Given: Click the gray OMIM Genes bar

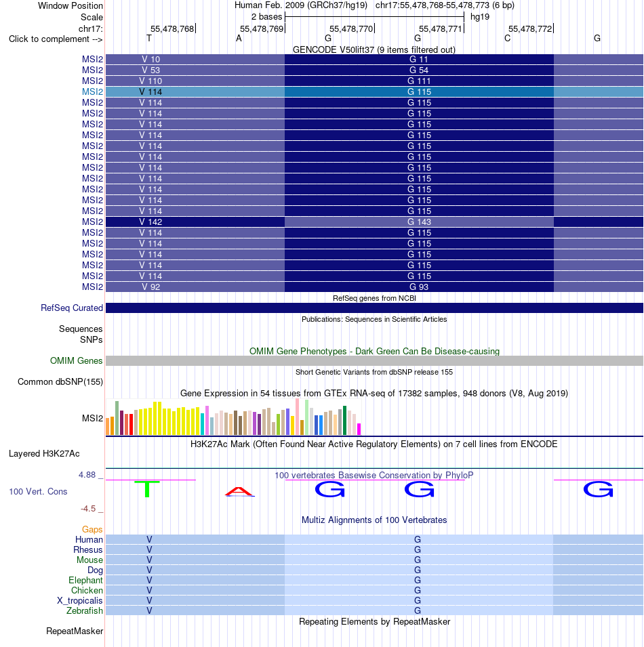Looking at the screenshot, I should pos(374,361).
